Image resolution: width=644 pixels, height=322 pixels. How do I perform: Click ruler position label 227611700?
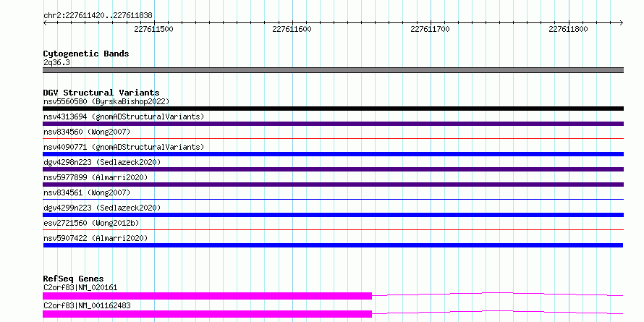[430, 29]
